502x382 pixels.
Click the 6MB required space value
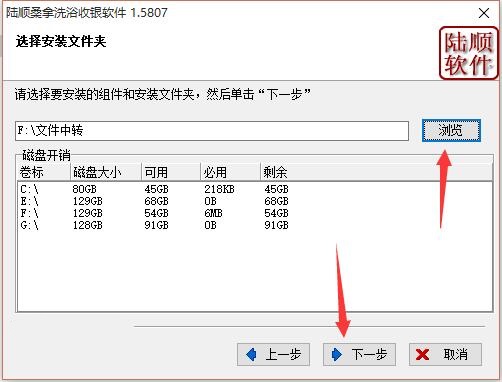213,213
